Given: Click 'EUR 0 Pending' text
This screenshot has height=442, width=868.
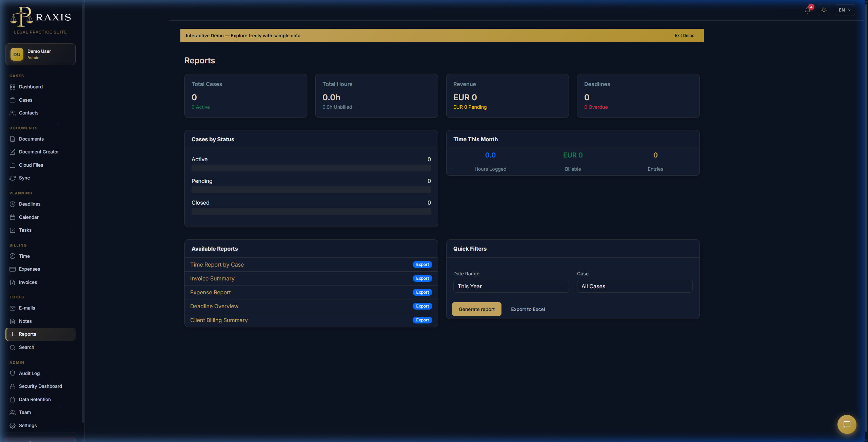Looking at the screenshot, I should pos(470,107).
